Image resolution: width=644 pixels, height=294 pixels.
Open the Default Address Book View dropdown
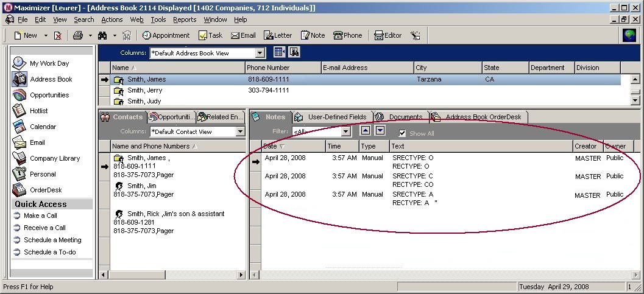[260, 53]
